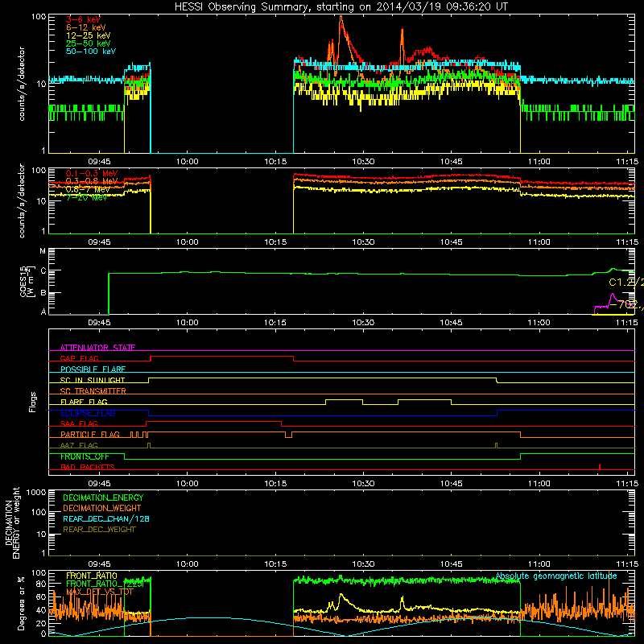Select the 12-25 keV legend label
Viewport: 644px width, 644px height.
(x=89, y=35)
